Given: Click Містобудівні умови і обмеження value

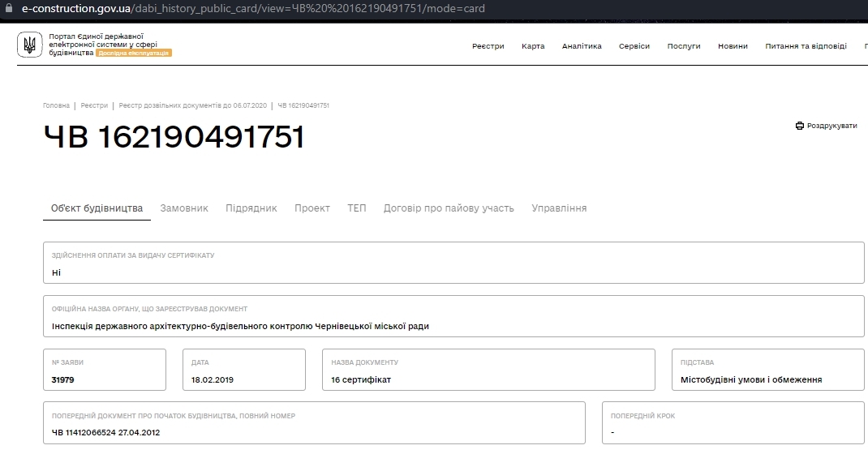Looking at the screenshot, I should (x=751, y=380).
